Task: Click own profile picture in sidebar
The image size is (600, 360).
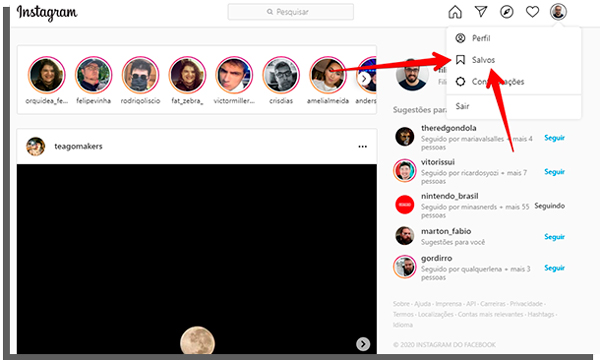Action: click(x=412, y=75)
